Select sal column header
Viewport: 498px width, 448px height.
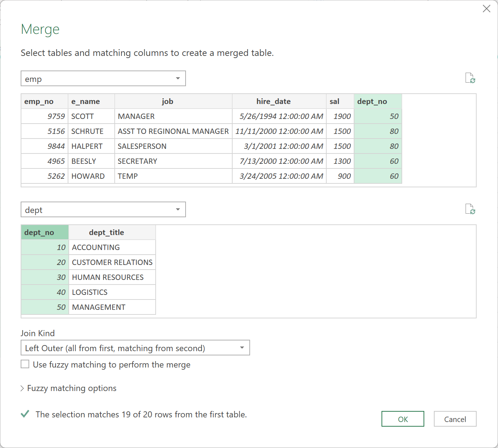[x=340, y=101]
